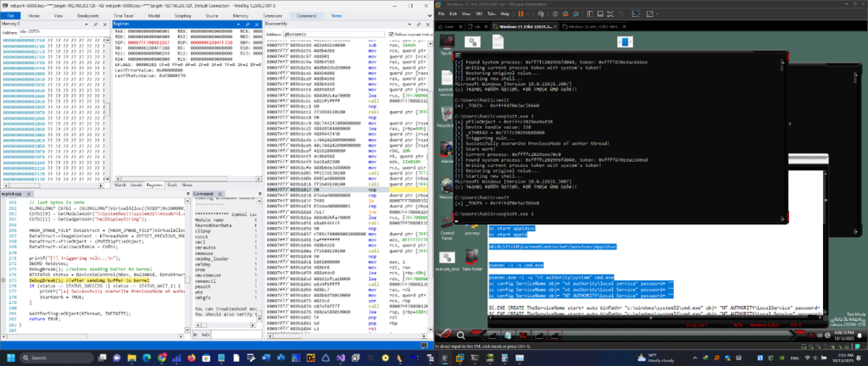Click the kd> command input field
This screenshot has height=366, width=868.
235,335
